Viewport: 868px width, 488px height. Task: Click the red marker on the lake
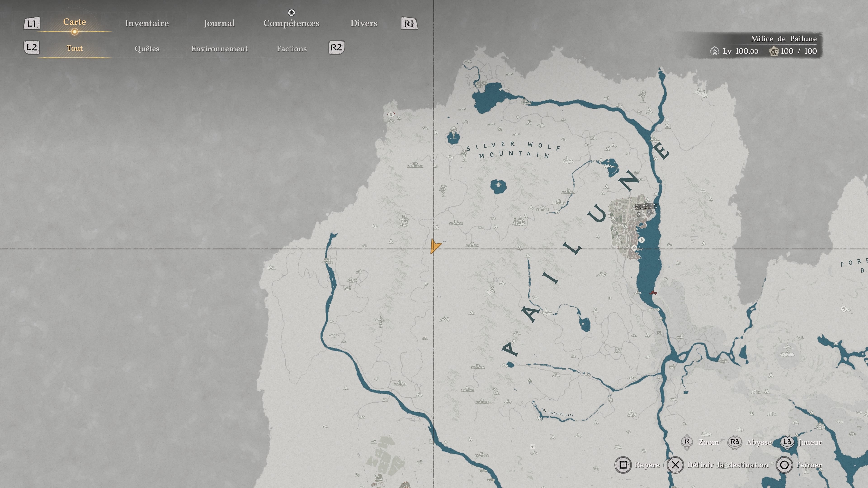click(653, 293)
